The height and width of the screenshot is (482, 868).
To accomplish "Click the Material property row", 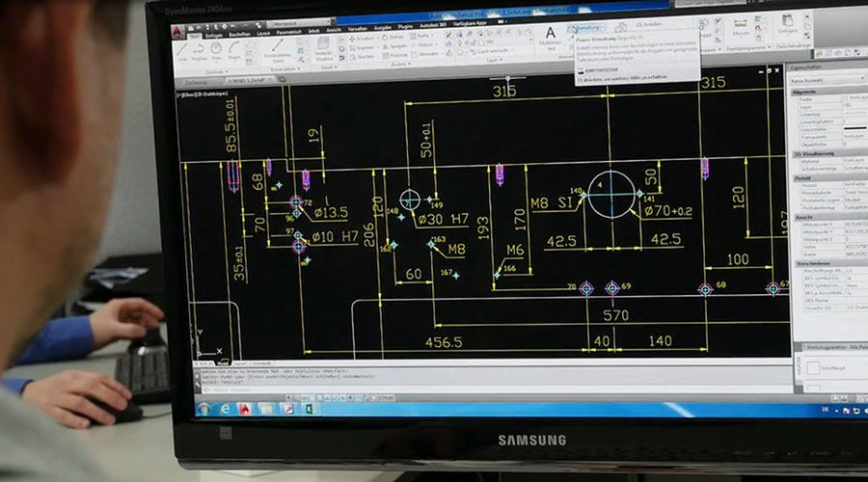I will click(832, 161).
